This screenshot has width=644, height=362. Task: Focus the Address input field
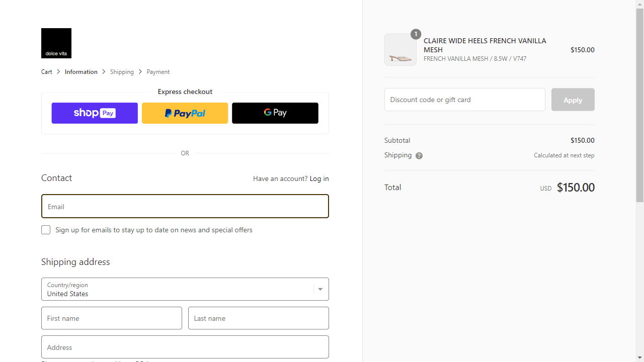pyautogui.click(x=185, y=347)
